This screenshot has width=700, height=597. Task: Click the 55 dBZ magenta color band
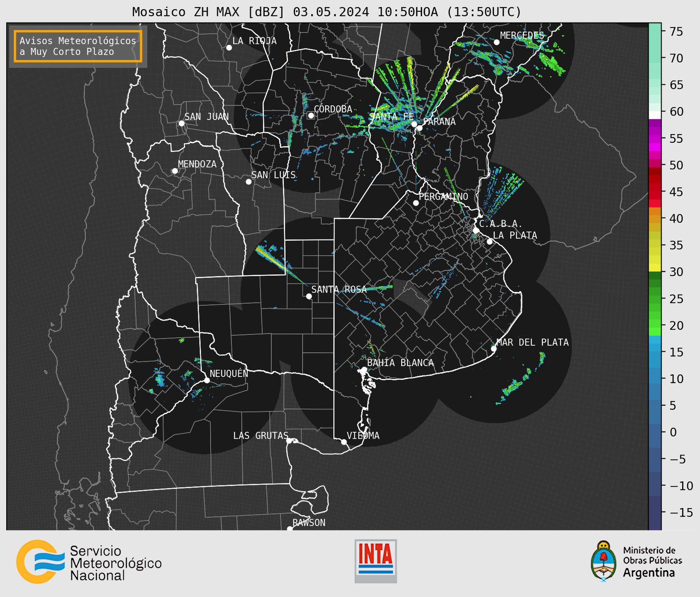(x=655, y=139)
